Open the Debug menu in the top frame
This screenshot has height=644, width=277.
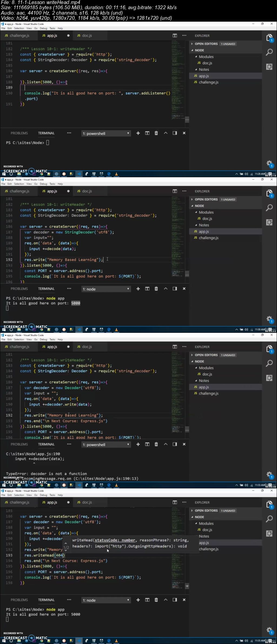43,28
